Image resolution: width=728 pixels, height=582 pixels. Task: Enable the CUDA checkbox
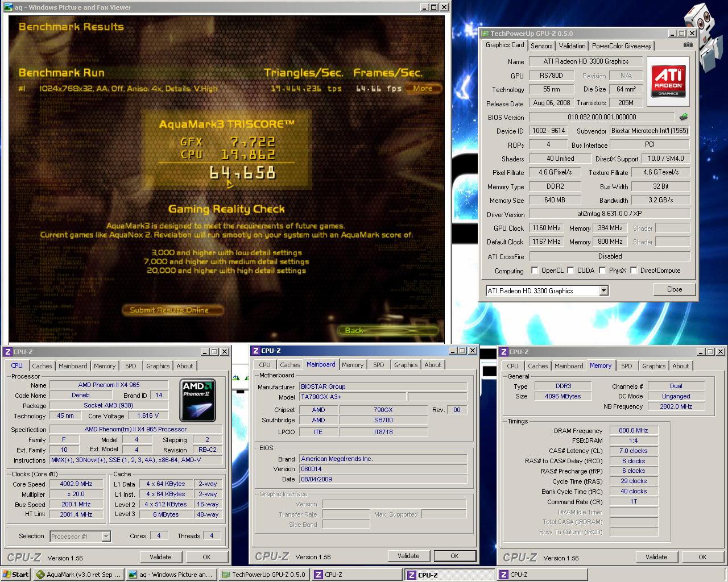[571, 271]
